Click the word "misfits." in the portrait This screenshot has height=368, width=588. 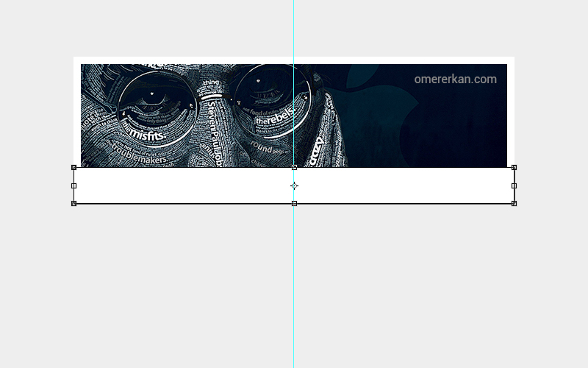click(x=144, y=134)
